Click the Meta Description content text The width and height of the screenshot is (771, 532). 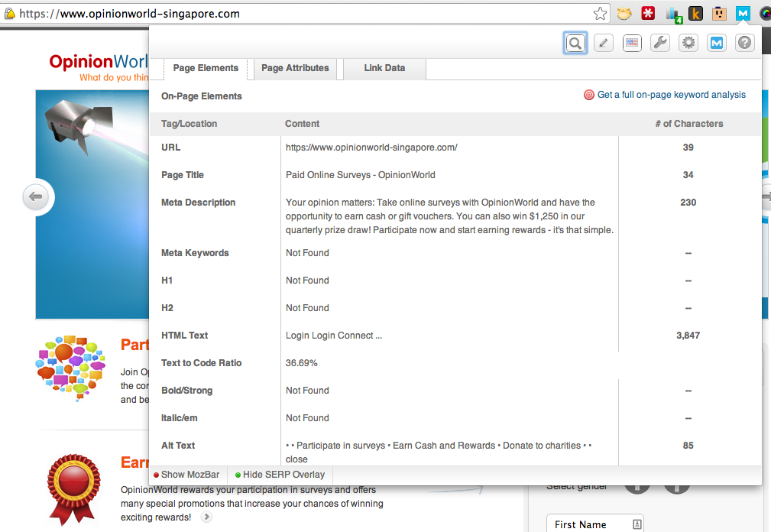pos(449,216)
